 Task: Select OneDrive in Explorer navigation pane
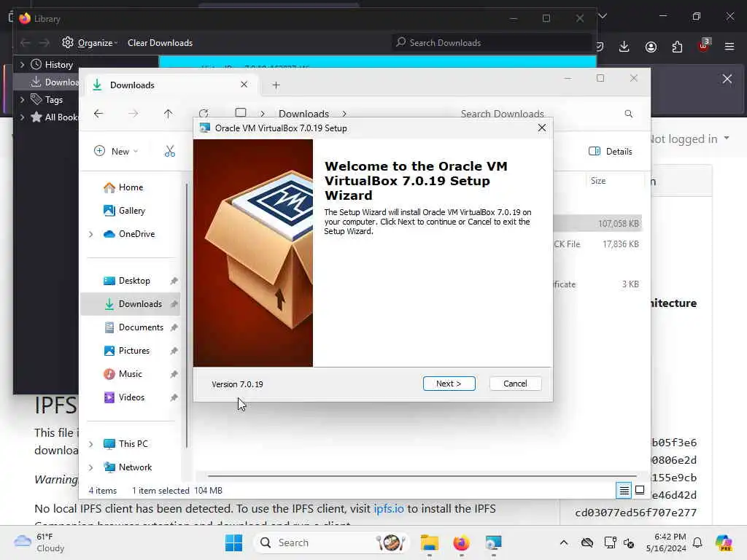[x=129, y=234]
